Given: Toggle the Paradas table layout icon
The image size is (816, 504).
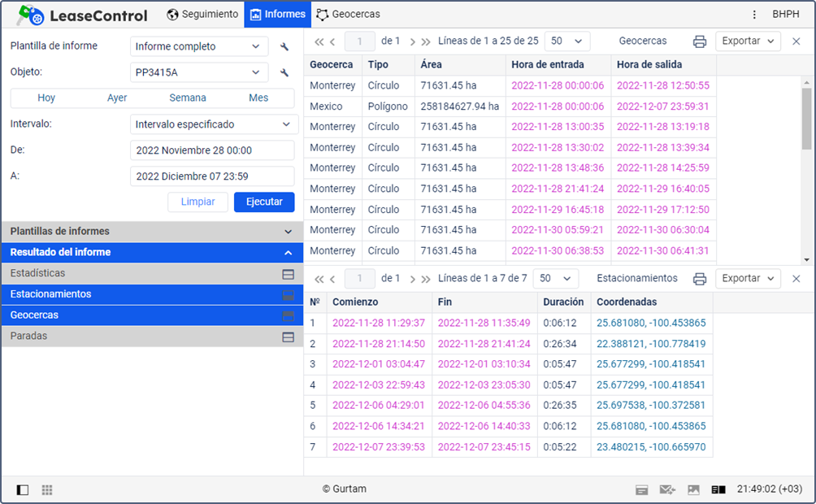Looking at the screenshot, I should [x=288, y=337].
